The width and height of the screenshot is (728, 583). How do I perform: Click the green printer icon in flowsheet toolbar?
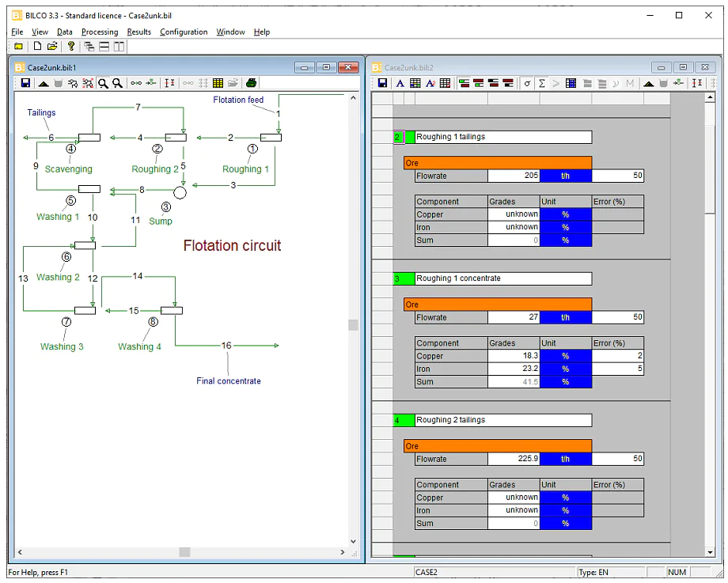coord(251,83)
